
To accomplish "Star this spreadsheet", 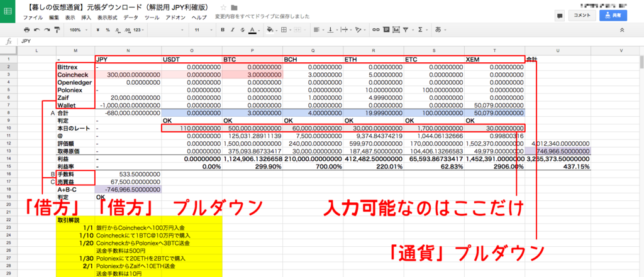I will click(223, 8).
